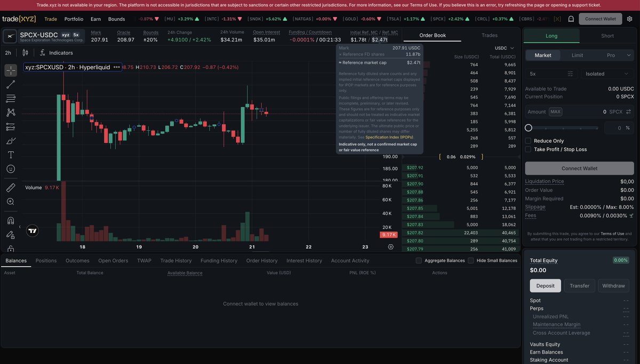
Task: Open the forecasting and measurement position tool
Action: [11, 127]
